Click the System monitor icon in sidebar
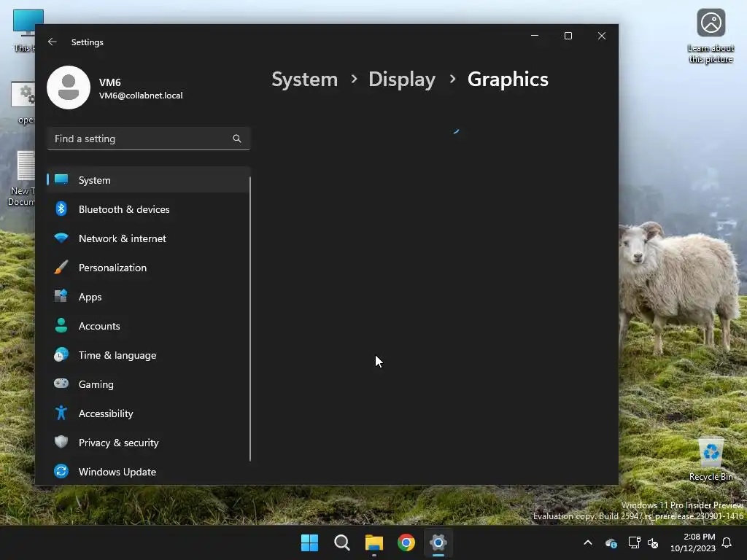The image size is (747, 560). point(61,179)
